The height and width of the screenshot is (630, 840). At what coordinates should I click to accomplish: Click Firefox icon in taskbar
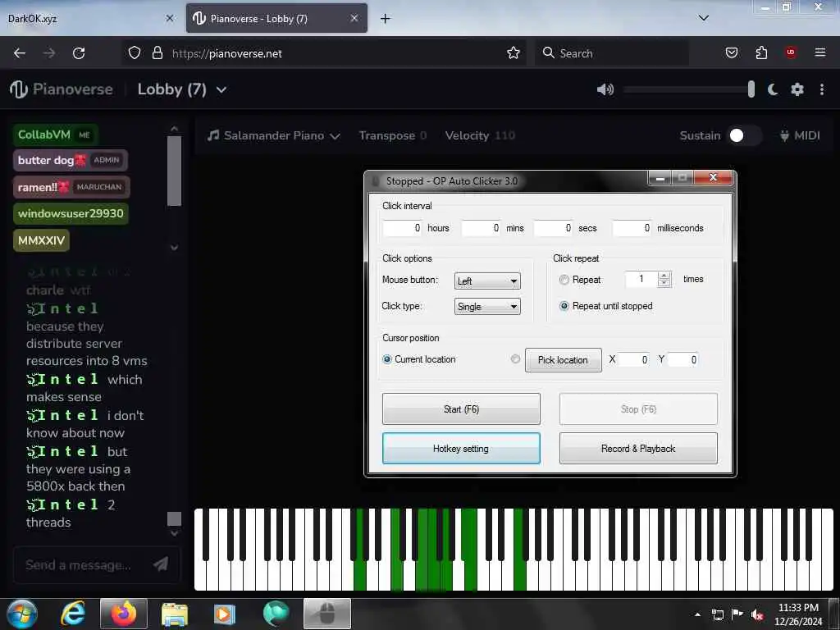click(124, 614)
